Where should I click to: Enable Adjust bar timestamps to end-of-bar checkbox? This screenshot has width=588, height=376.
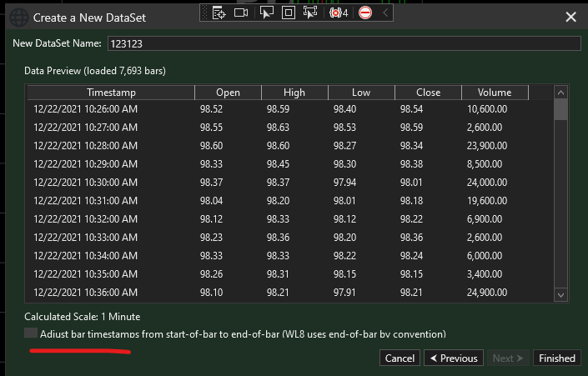coord(31,333)
